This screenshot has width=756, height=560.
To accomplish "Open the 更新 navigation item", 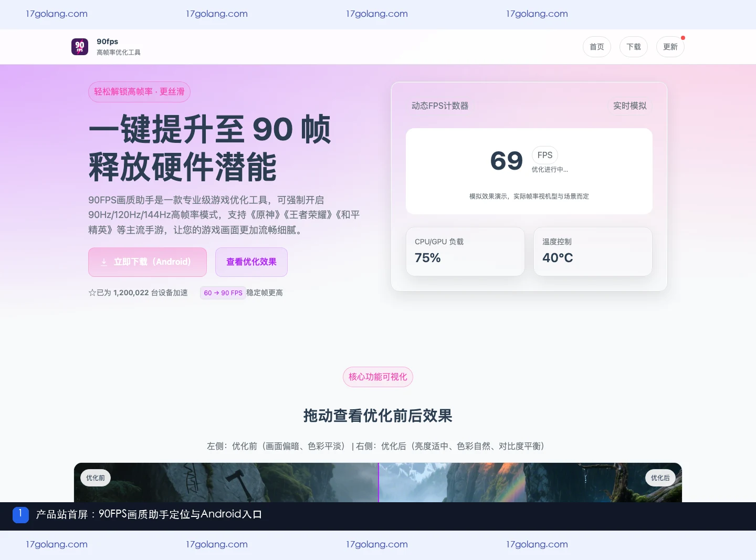I will 670,47.
